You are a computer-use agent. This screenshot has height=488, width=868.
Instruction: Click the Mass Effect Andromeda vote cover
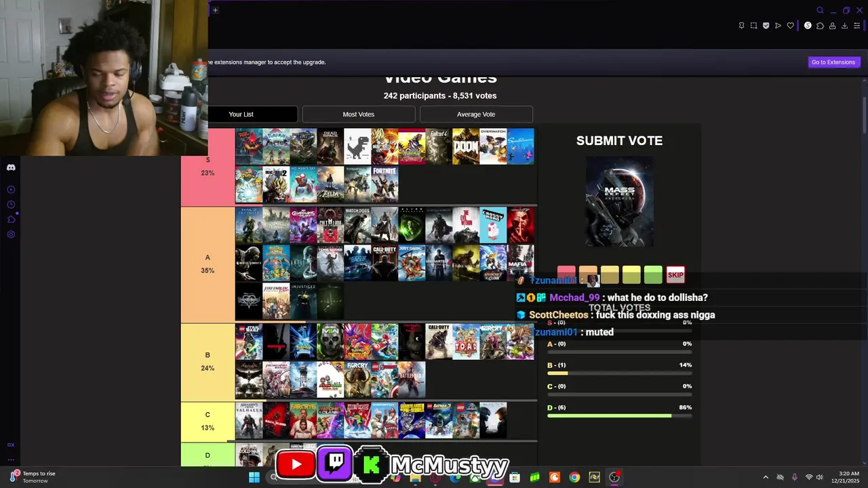point(620,201)
